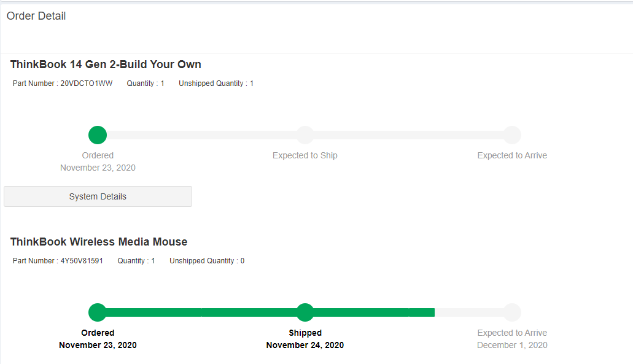Image resolution: width=633 pixels, height=364 pixels.
Task: Click ThinkBook 14 Expected to Arrive circle
Action: pos(512,135)
